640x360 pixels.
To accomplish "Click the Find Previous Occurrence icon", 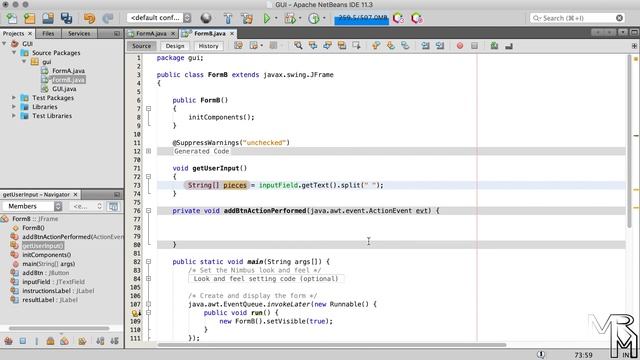I will click(313, 46).
